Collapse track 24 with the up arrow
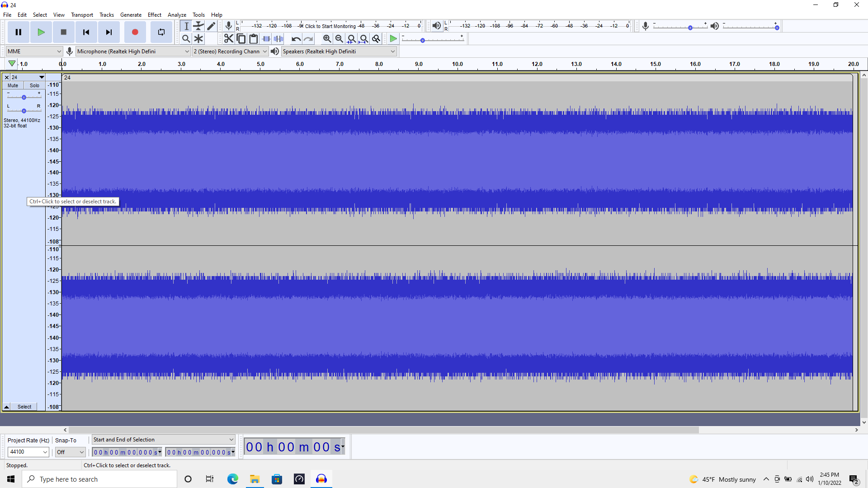 (x=7, y=407)
